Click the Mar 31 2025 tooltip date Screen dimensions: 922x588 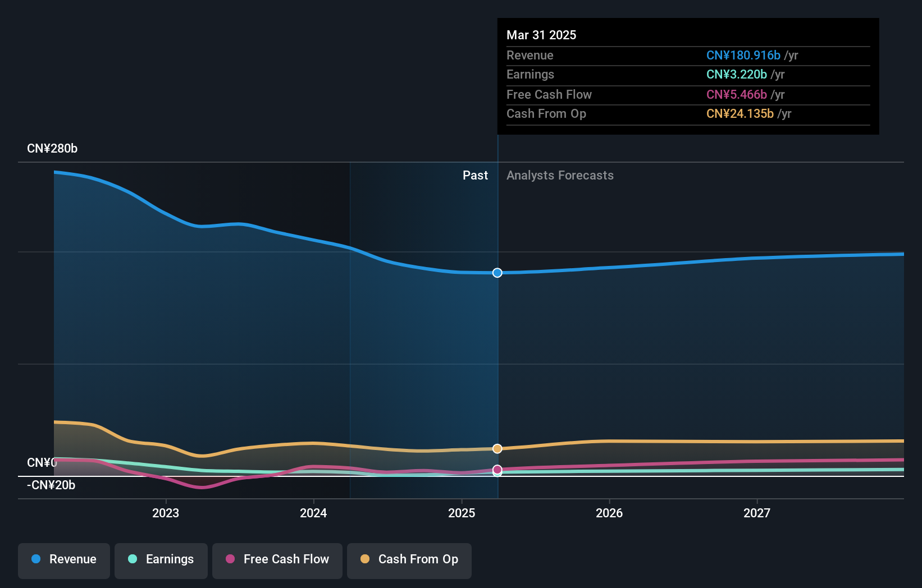541,35
